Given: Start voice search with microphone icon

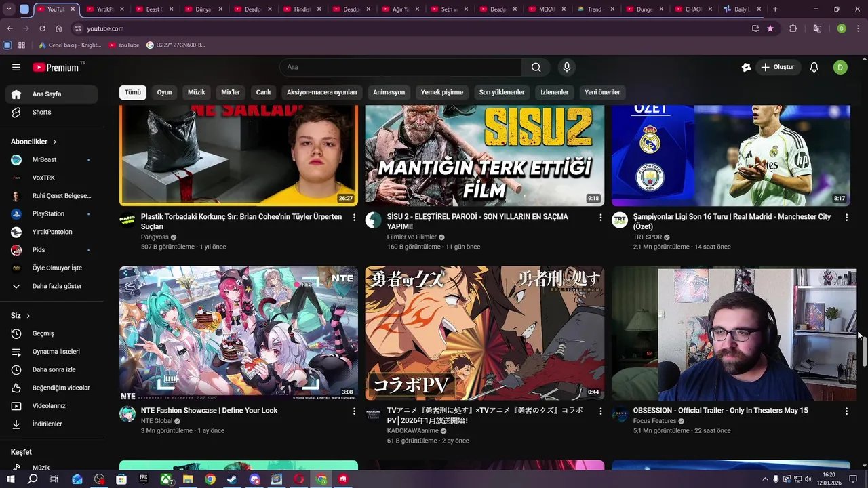Looking at the screenshot, I should [567, 67].
